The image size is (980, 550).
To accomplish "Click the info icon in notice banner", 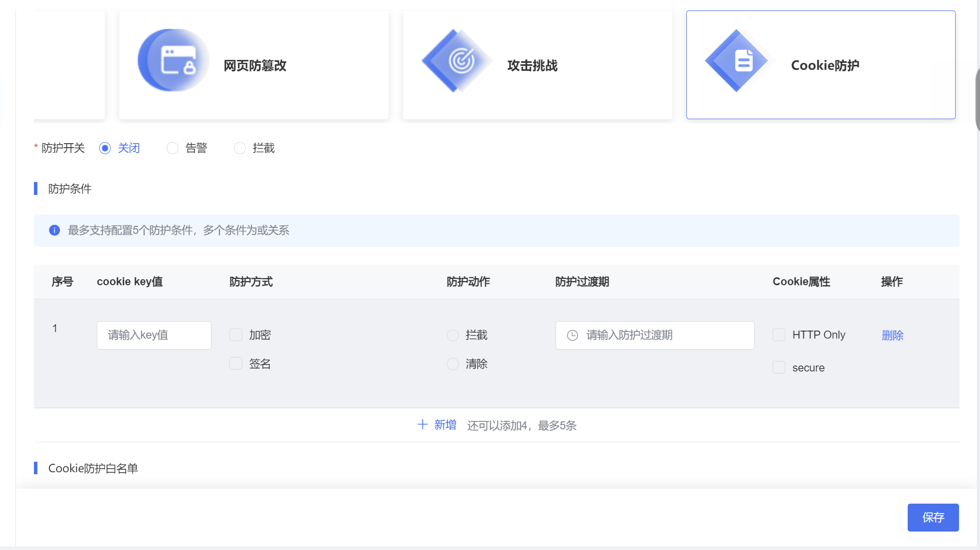I will point(54,230).
